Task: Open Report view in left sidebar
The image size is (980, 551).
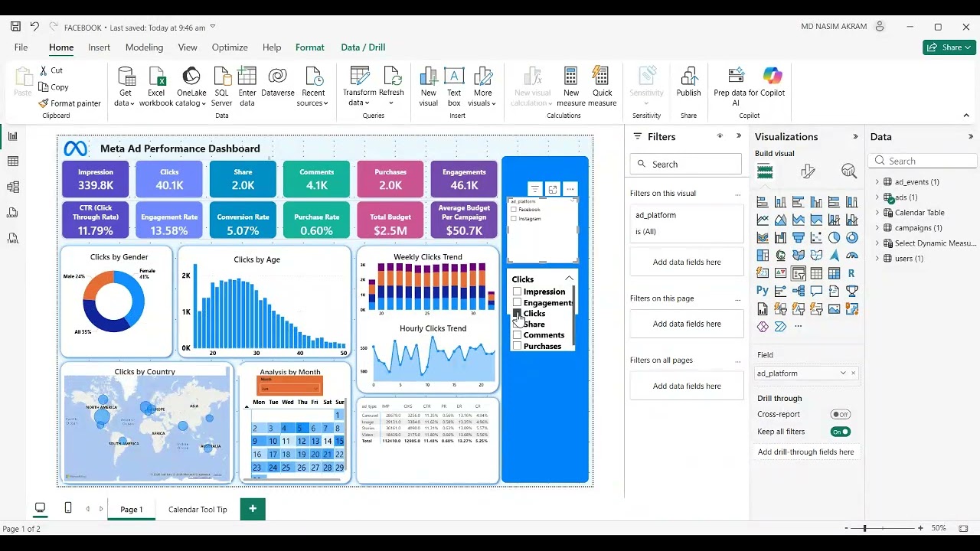Action: coord(12,136)
